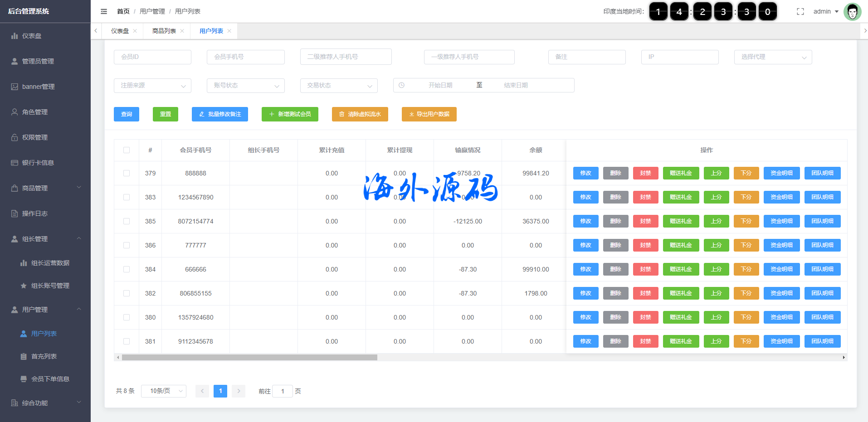868x422 pixels.
Task: Toggle the sidebar collapse hamburger icon
Action: (104, 11)
